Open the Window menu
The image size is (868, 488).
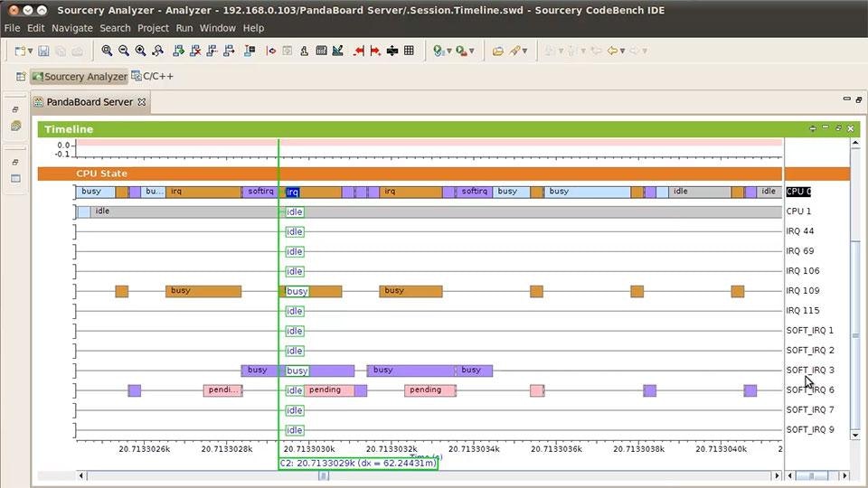click(217, 28)
